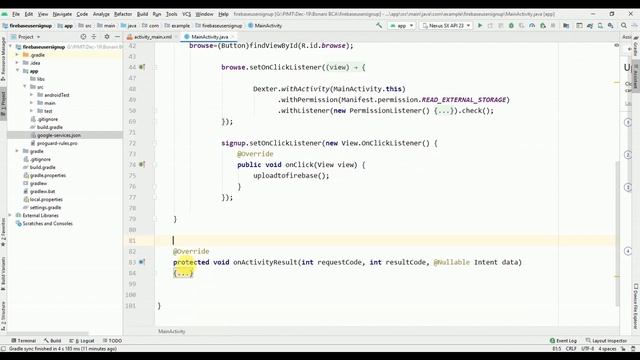Open the SDK Manager icon
This screenshot has width=640, height=360.
point(611,25)
